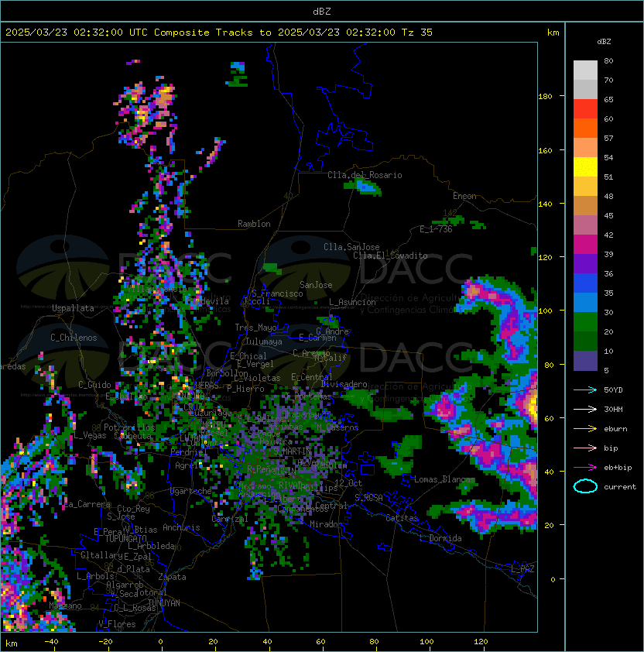Image resolution: width=644 pixels, height=652 pixels.
Task: Click the '80' value atop dBZ scale
Action: pyautogui.click(x=608, y=60)
